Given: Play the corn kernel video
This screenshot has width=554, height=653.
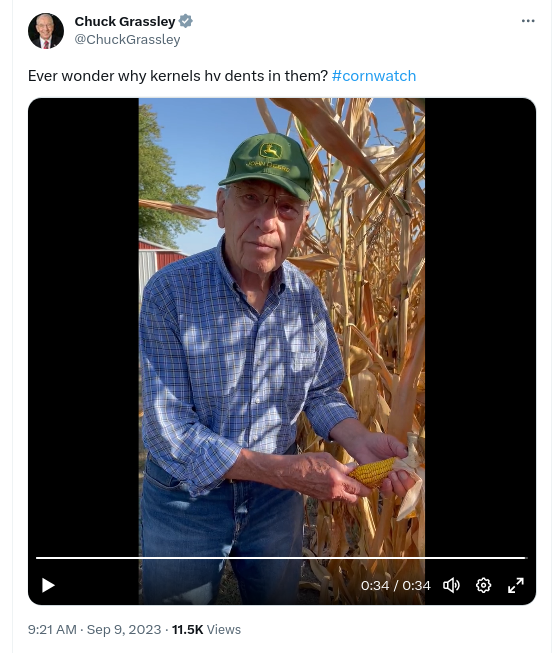Looking at the screenshot, I should tap(48, 585).
